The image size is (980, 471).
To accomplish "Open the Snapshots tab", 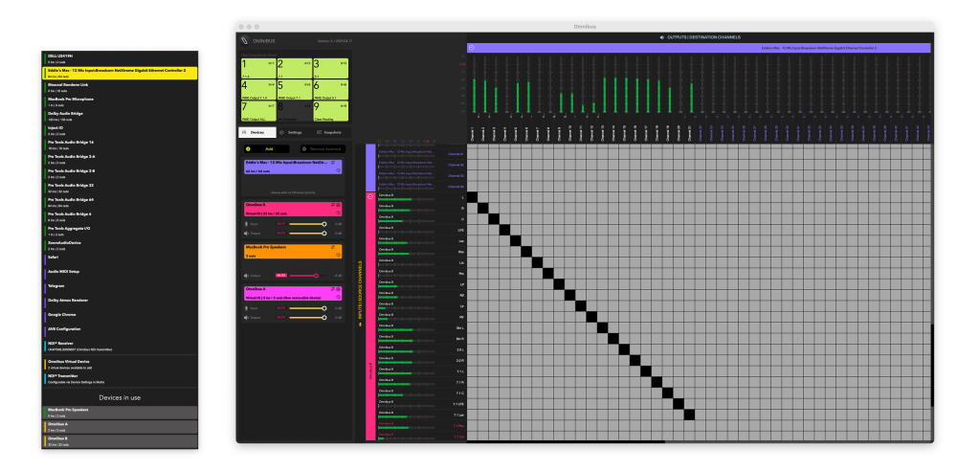I will pos(328,132).
